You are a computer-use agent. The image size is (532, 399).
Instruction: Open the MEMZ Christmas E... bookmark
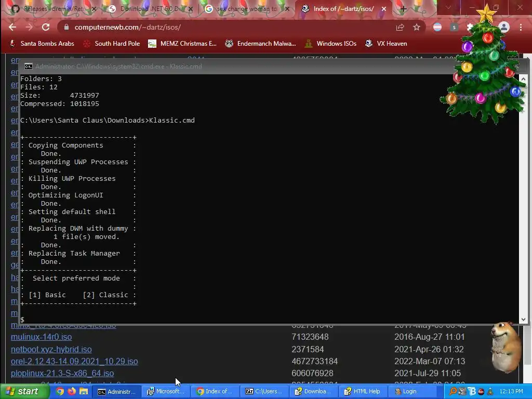(182, 44)
